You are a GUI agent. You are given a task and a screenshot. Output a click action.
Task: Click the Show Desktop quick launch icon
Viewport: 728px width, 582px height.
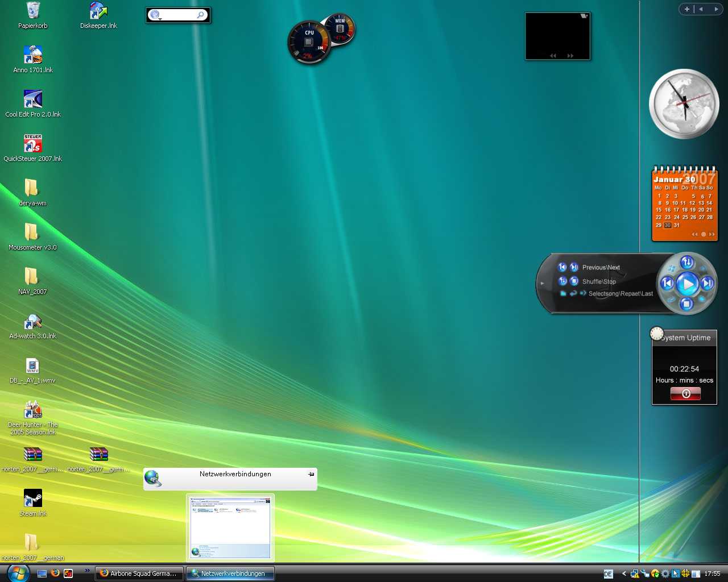click(42, 573)
